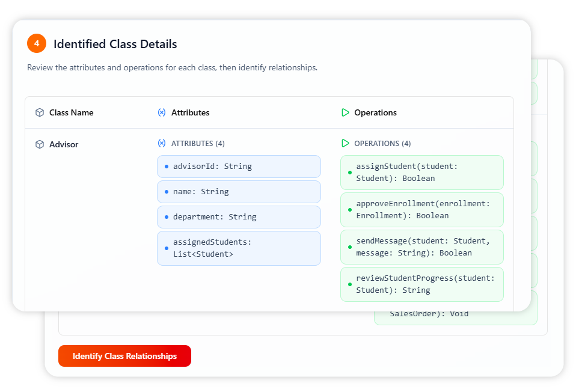576x392 pixels.
Task: Click the play icon beside Operations header
Action: pyautogui.click(x=345, y=112)
